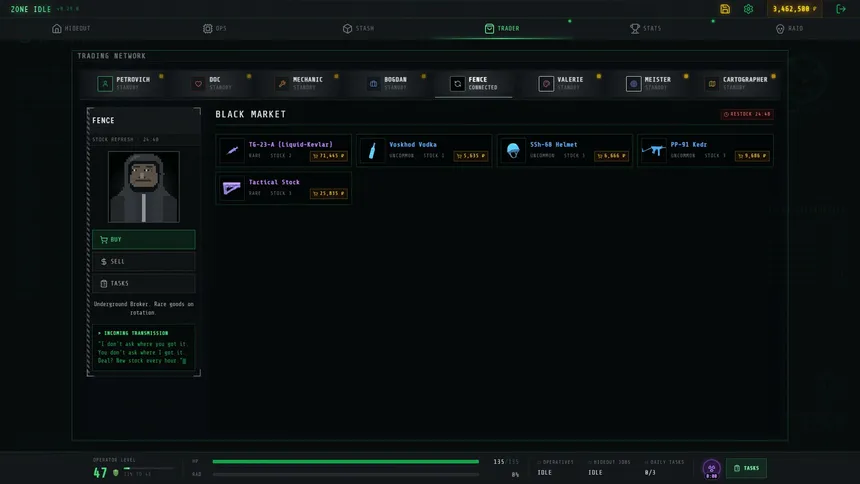Click the Tactical Stock item name
Screen dimensions: 860x484
[x=274, y=182]
